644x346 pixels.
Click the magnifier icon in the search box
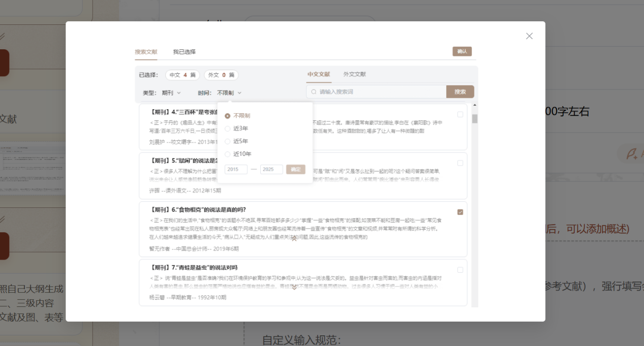(x=314, y=92)
